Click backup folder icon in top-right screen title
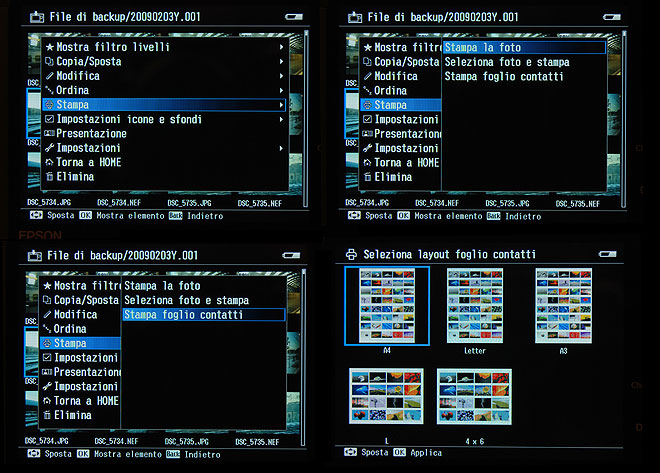Viewport: 660px width, 473px height. (x=355, y=17)
